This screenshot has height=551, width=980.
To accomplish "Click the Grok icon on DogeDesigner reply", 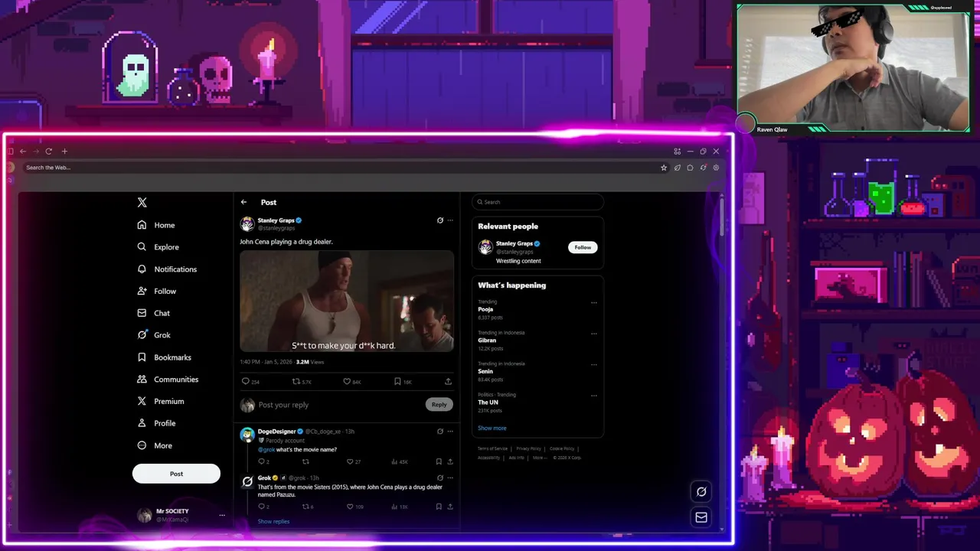I will pos(440,432).
